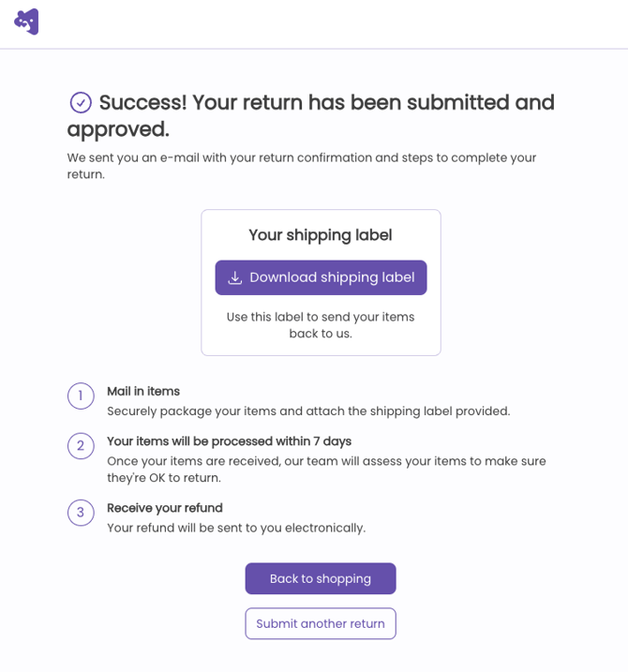Submit another return
This screenshot has width=628, height=672.
(x=321, y=623)
